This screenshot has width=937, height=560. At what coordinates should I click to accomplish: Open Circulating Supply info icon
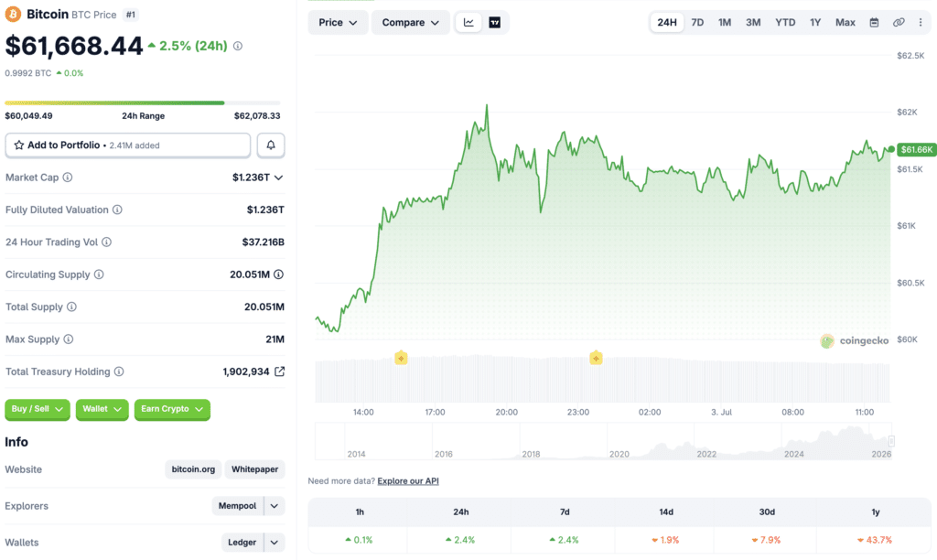(x=99, y=275)
